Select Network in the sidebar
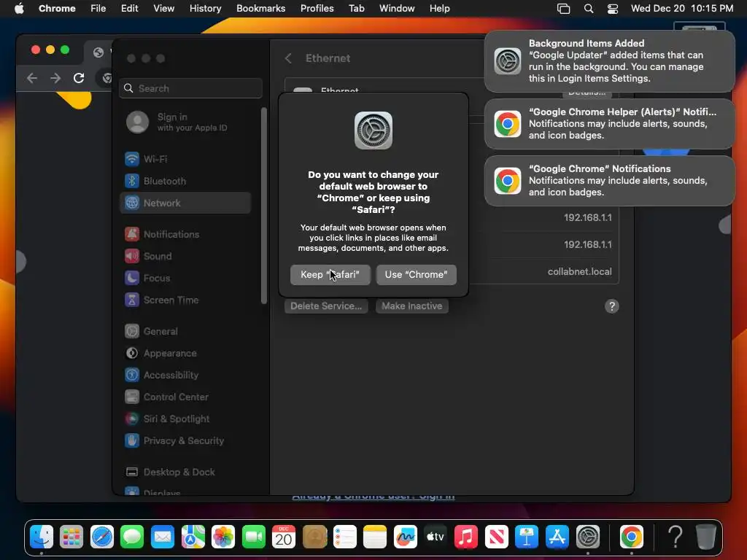Screen dimensions: 747x560 [x=186, y=203]
